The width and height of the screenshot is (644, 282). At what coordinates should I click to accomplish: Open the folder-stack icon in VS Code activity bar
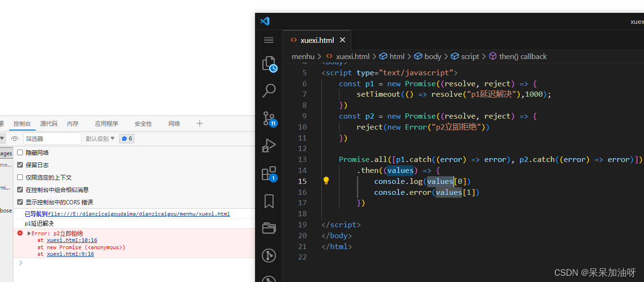269,229
